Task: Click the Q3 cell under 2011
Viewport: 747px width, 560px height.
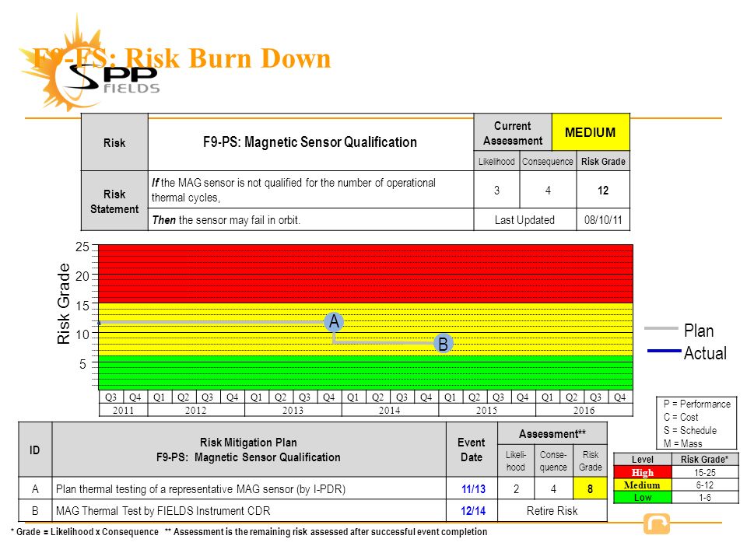Action: tap(111, 397)
